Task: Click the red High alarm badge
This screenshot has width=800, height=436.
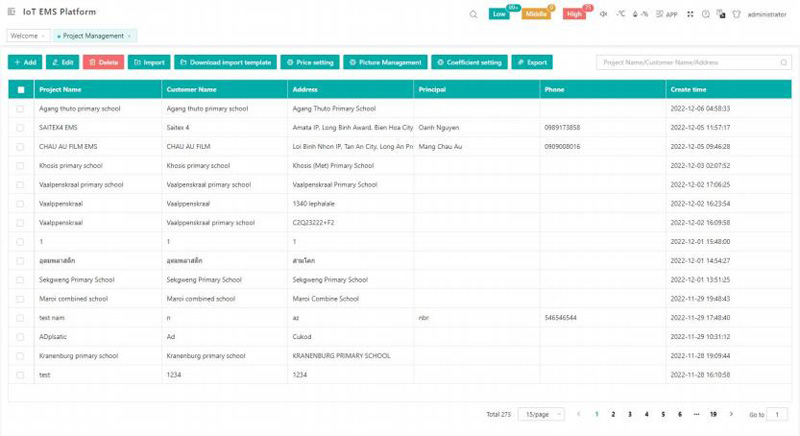Action: (x=574, y=14)
